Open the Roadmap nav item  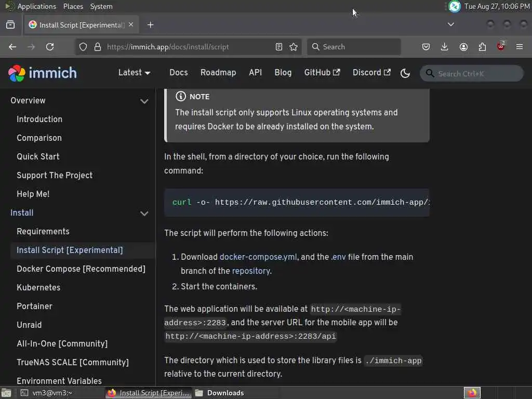[x=218, y=73]
